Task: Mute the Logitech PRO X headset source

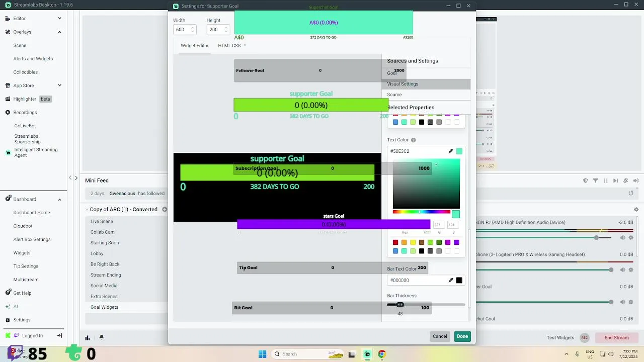Action: tap(623, 270)
